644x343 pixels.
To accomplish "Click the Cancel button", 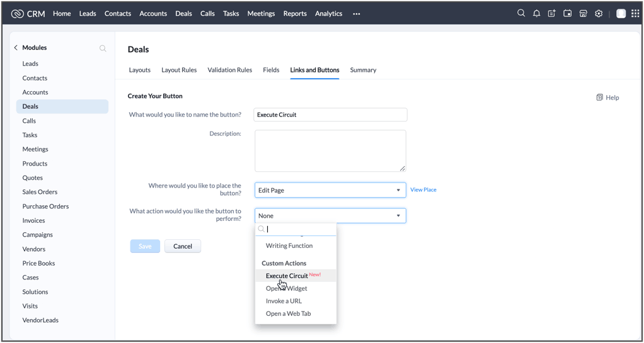I will click(183, 246).
